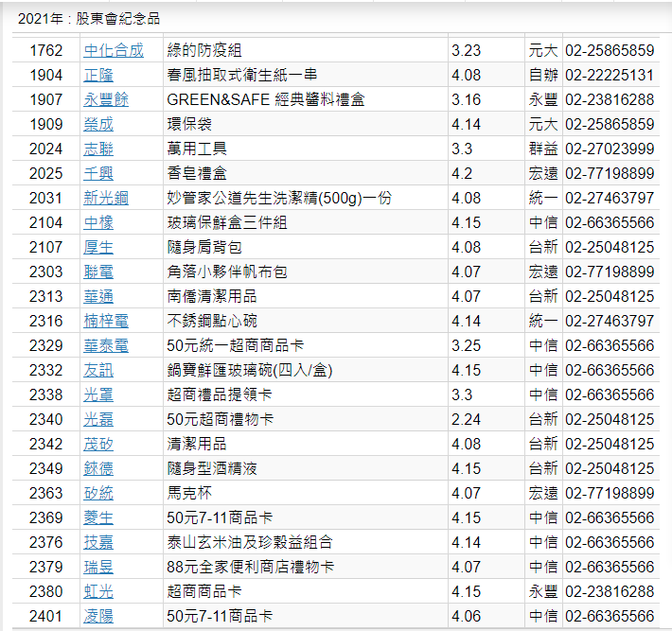Viewport: 672px width, 631px height.
Task: Click the 光罩 link
Action: pos(97,394)
